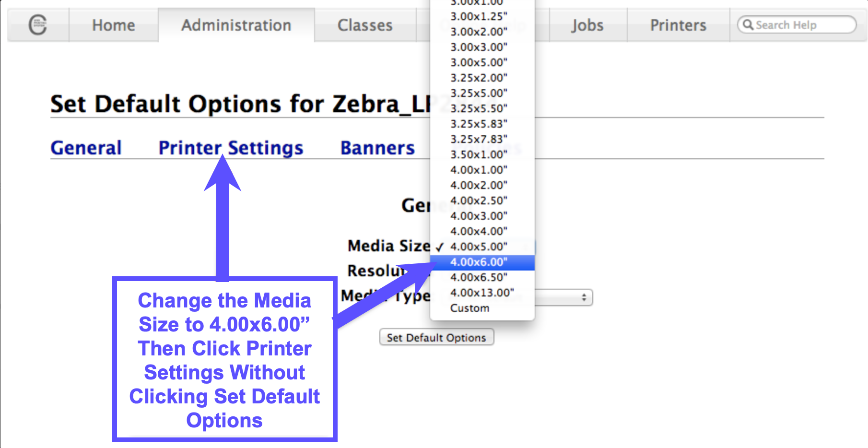This screenshot has width=868, height=448.
Task: Switch to the Administration tab
Action: [x=235, y=25]
